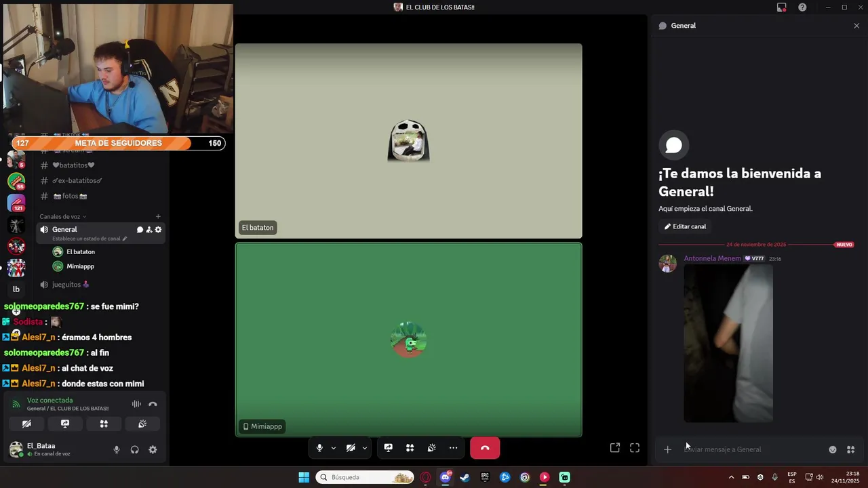Pop out the call window

[x=615, y=448]
